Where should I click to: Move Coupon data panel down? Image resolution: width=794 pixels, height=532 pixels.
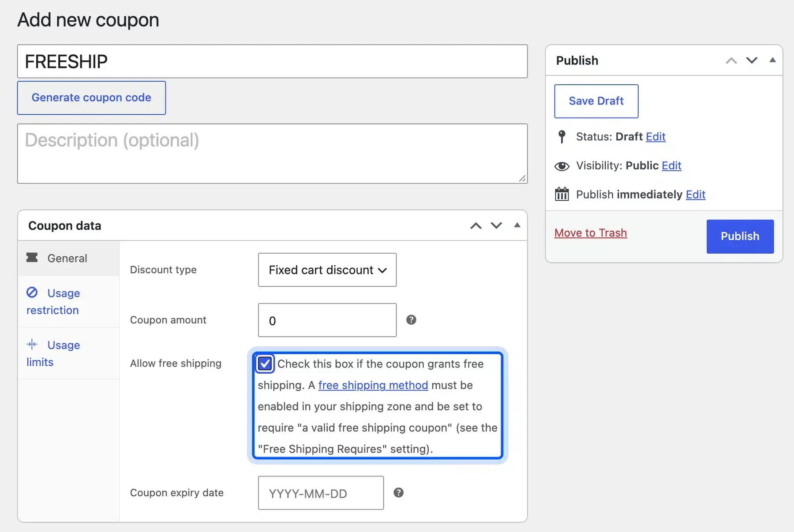(496, 226)
